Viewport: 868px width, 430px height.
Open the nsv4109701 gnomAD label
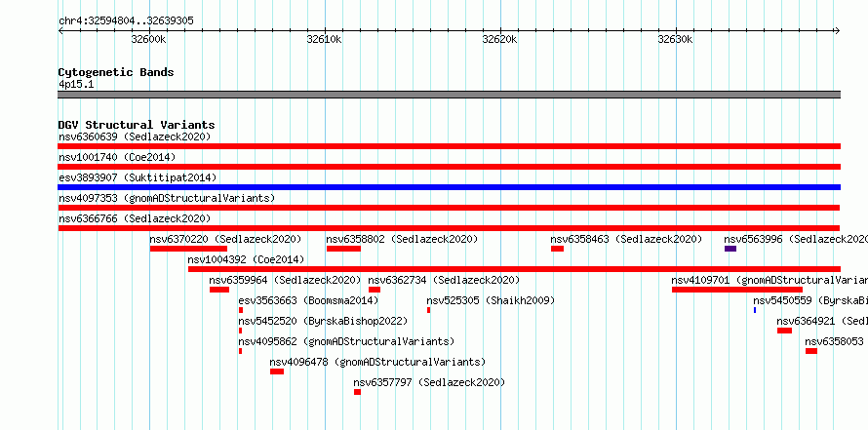[770, 280]
